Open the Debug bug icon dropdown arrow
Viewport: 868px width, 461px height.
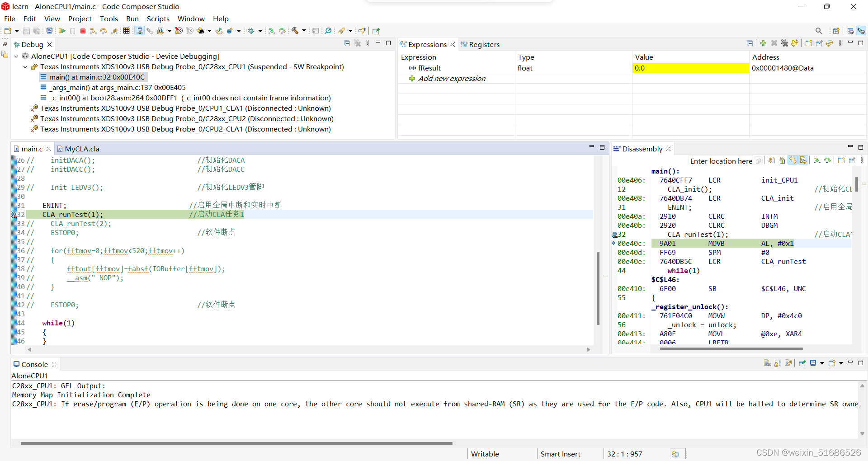260,31
